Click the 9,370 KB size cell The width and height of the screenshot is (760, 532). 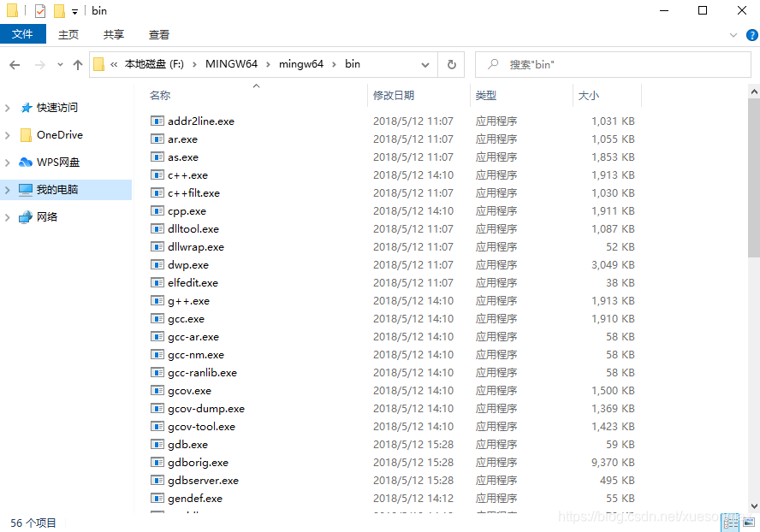coord(613,463)
